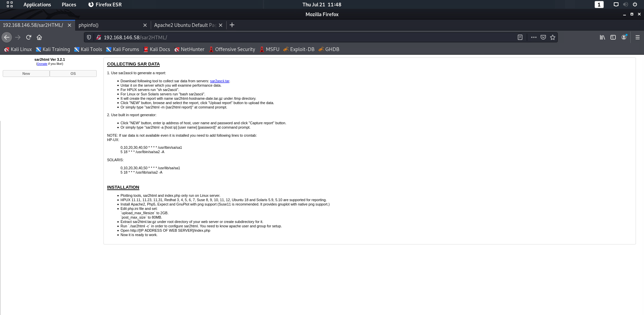Open the system power menu icon

click(635, 4)
